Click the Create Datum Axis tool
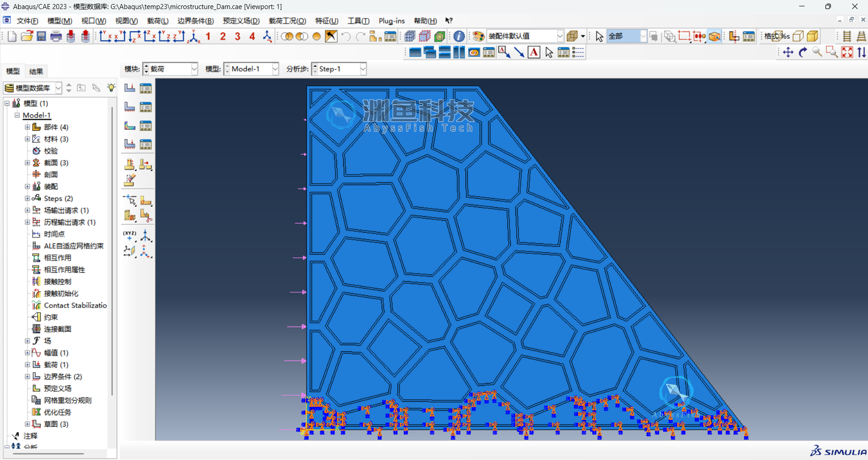The height and width of the screenshot is (460, 868). [x=146, y=235]
